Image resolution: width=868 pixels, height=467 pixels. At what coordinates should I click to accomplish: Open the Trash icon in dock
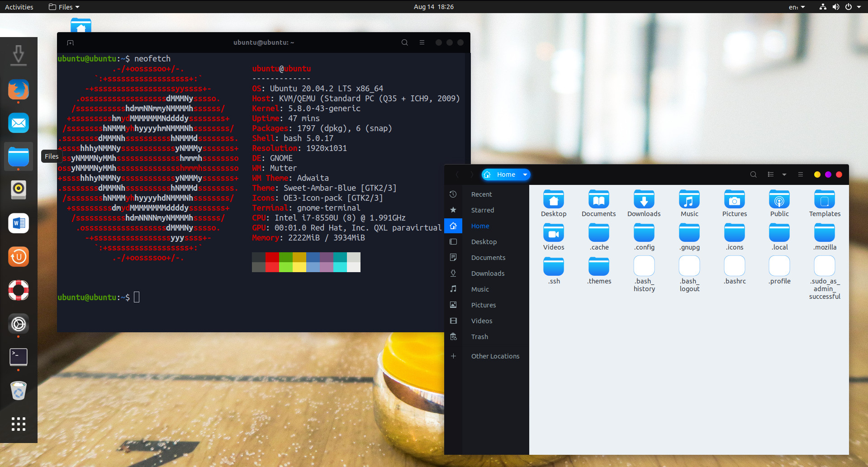[x=19, y=391]
